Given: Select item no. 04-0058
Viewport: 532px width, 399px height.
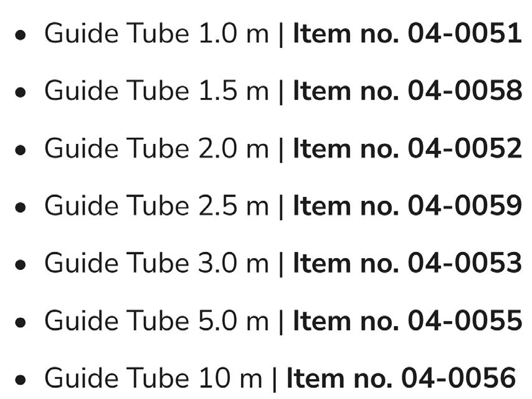Looking at the screenshot, I should point(407,90).
